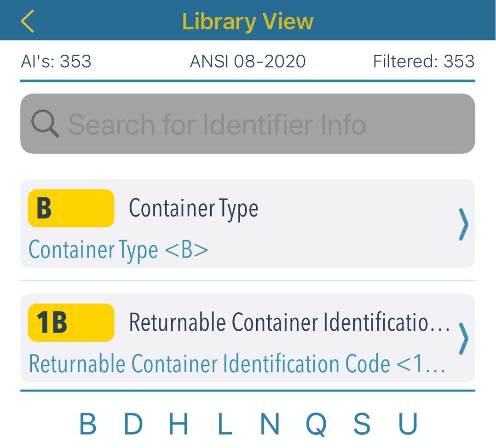Jump to index letter S
Image resolution: width=496 pixels, height=448 pixels.
[x=362, y=424]
